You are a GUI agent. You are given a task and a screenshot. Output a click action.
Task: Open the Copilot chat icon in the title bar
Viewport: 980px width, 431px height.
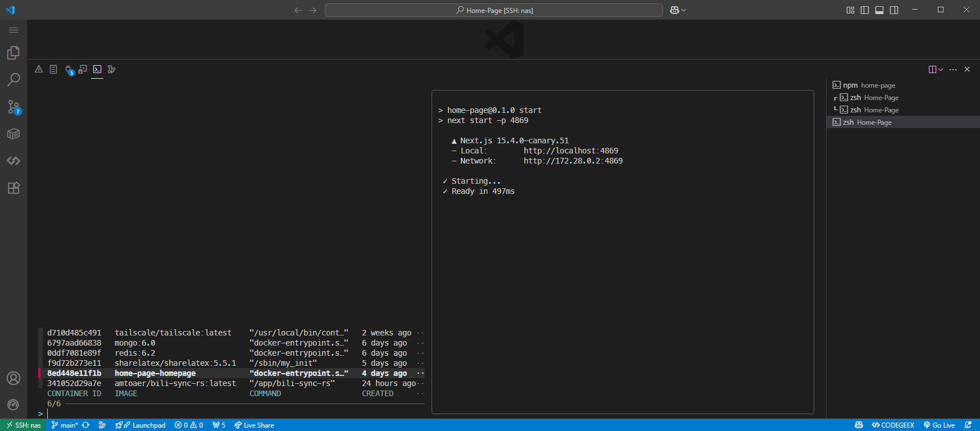674,10
